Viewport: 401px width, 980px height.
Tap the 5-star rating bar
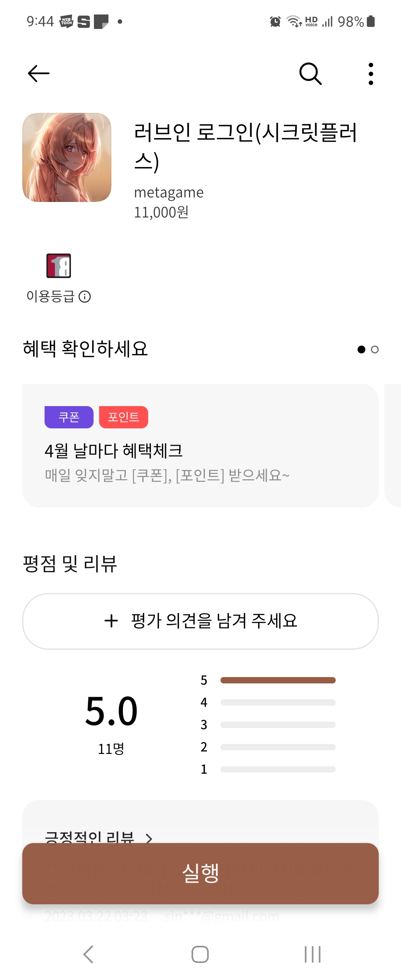click(278, 680)
